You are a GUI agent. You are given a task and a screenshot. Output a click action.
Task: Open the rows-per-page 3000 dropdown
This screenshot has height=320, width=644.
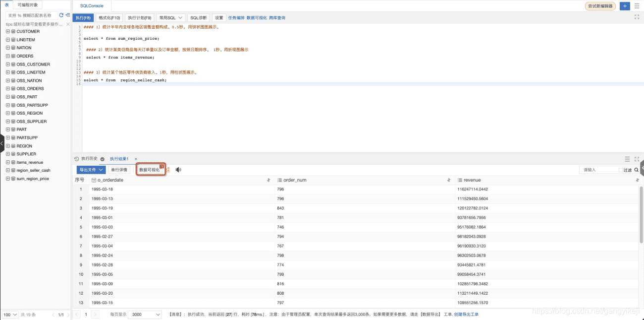click(x=145, y=315)
